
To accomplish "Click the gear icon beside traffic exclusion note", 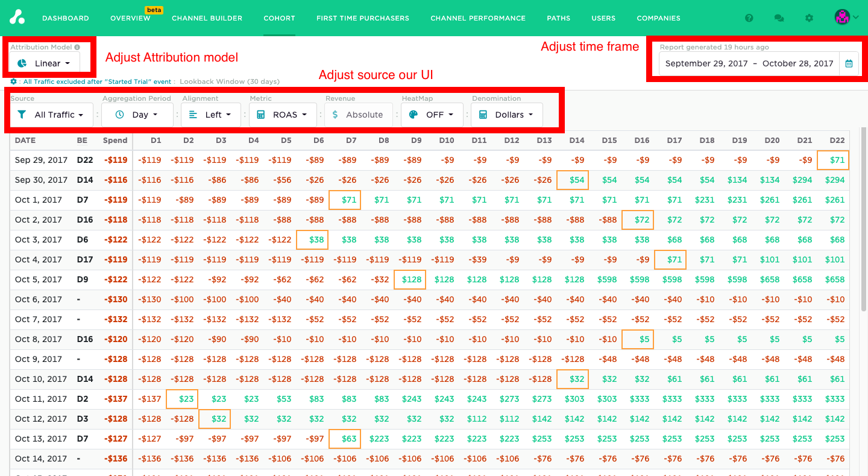I will tap(14, 81).
